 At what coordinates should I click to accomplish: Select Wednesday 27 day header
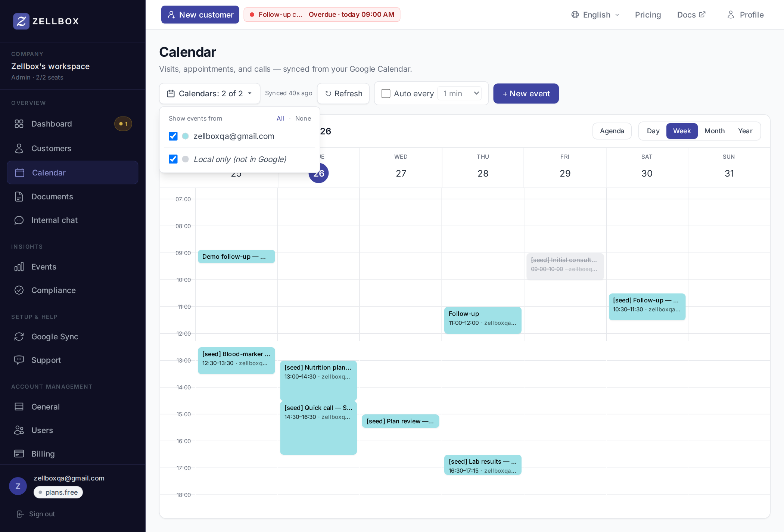click(401, 167)
